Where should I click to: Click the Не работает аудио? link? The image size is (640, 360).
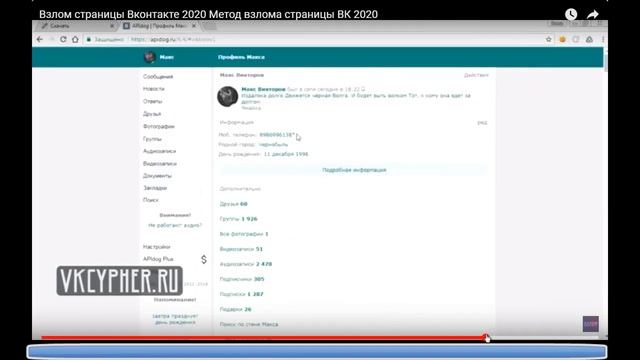[x=175, y=225]
